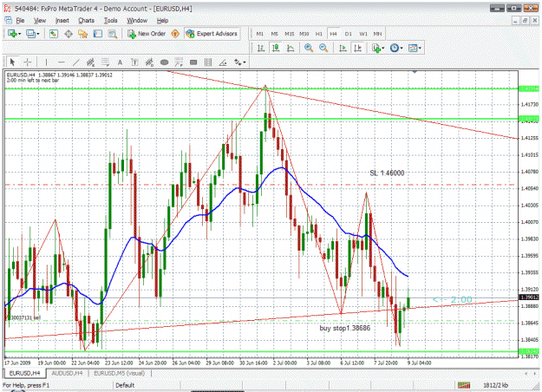Zoom in on the chart
Image resolution: width=542 pixels, height=392 pixels.
click(309, 48)
